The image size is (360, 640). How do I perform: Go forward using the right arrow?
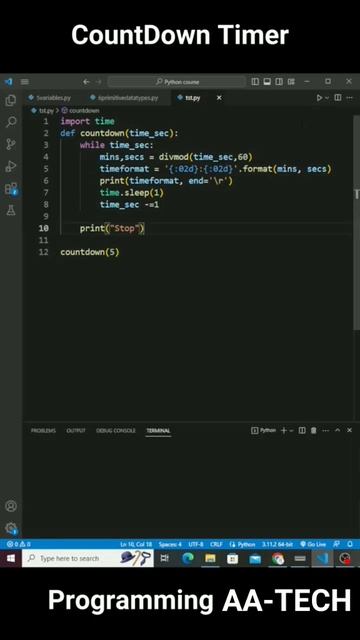pos(98,82)
